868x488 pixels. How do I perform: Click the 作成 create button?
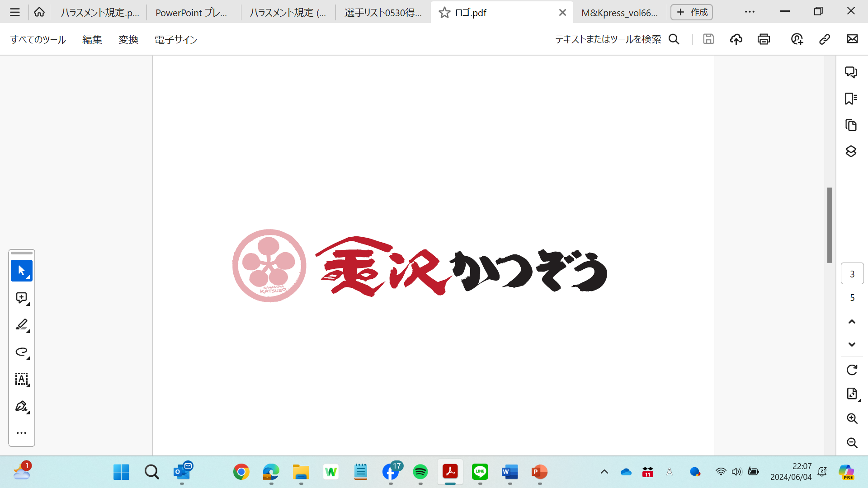coord(692,12)
